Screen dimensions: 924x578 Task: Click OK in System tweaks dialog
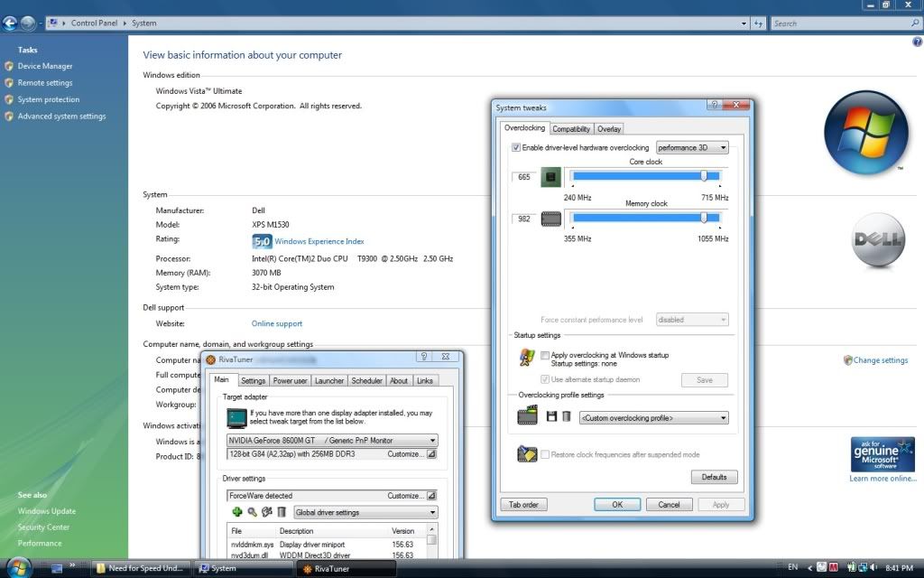[x=617, y=505]
